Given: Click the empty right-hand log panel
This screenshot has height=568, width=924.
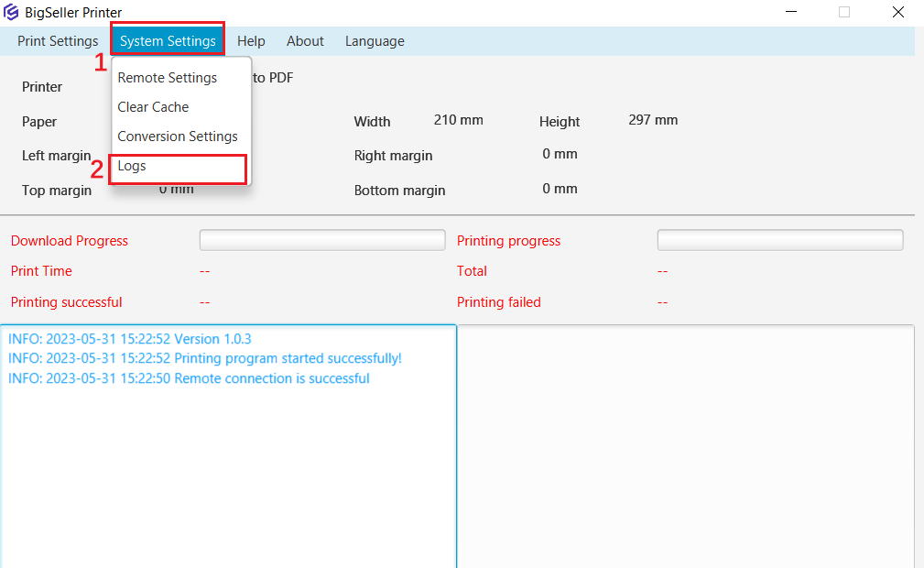Looking at the screenshot, I should coord(686,446).
